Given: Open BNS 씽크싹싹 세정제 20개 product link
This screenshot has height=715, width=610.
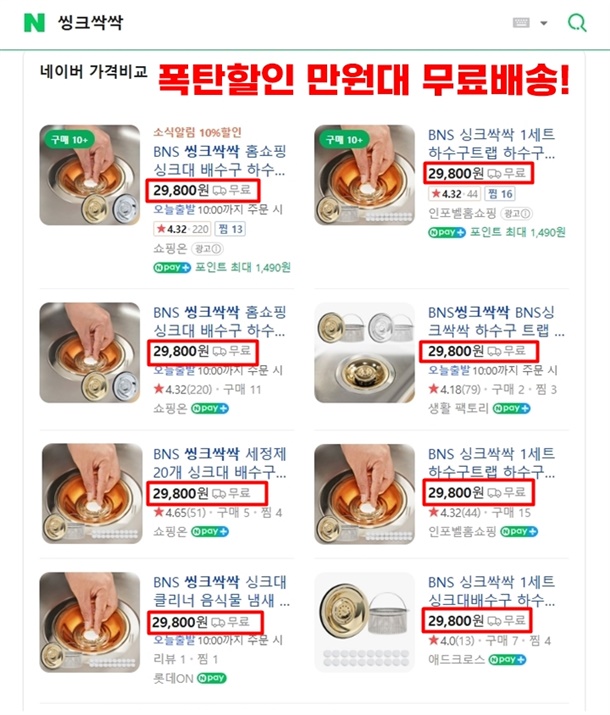Looking at the screenshot, I should (220, 463).
